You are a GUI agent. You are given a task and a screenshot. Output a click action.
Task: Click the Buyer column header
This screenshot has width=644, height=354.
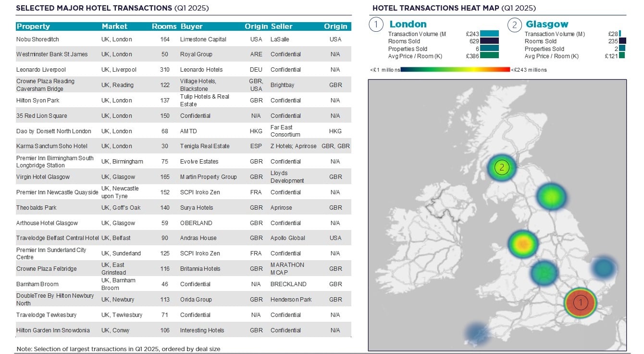[x=192, y=26]
